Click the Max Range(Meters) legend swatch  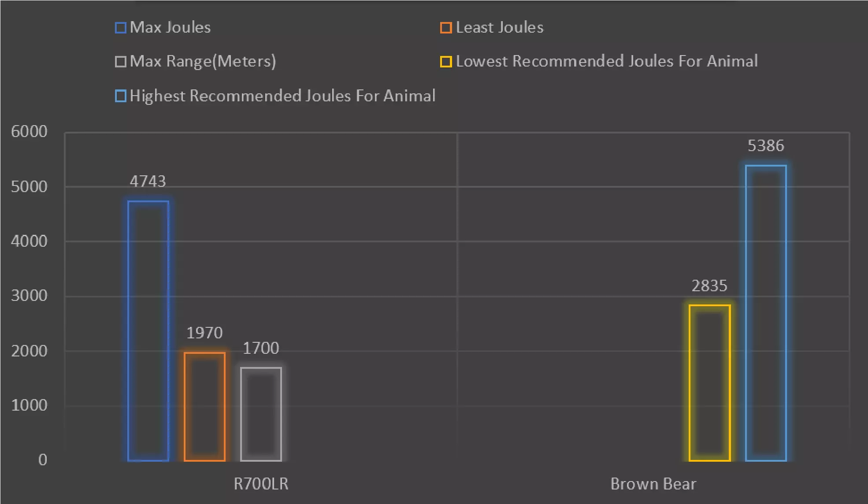click(x=120, y=62)
